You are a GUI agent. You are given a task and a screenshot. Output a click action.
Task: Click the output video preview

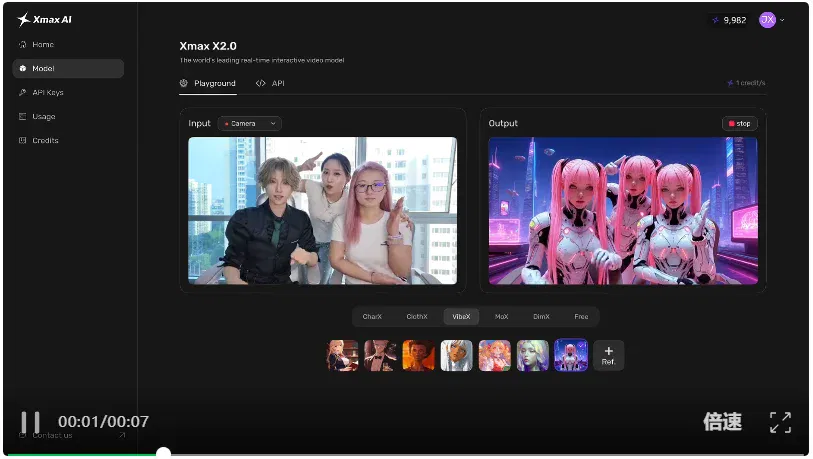(x=623, y=211)
